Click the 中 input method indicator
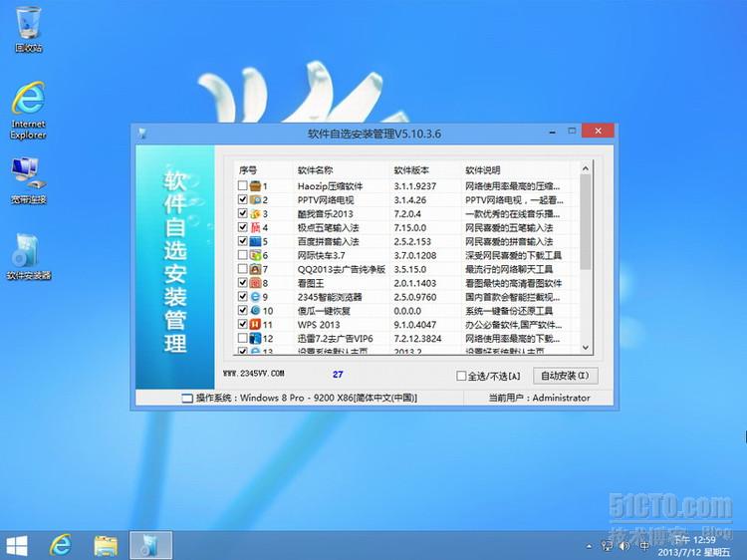Screen dimensions: 747x560 point(644,546)
